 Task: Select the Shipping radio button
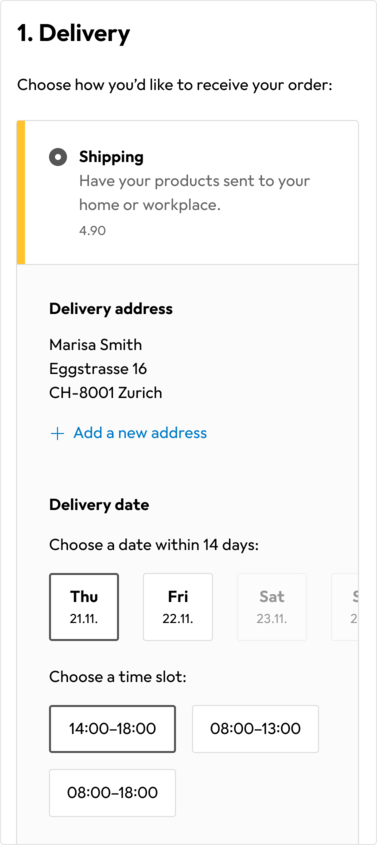tap(58, 157)
